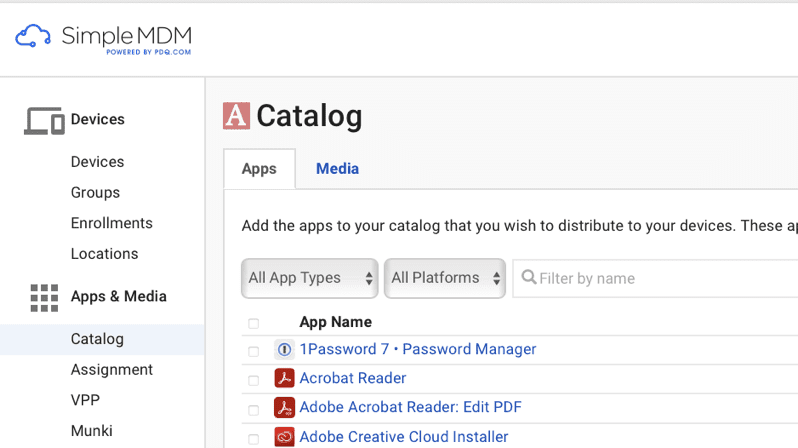This screenshot has width=798, height=448.
Task: Open the 1Password 7 • Password Manager link
Action: pyautogui.click(x=418, y=350)
